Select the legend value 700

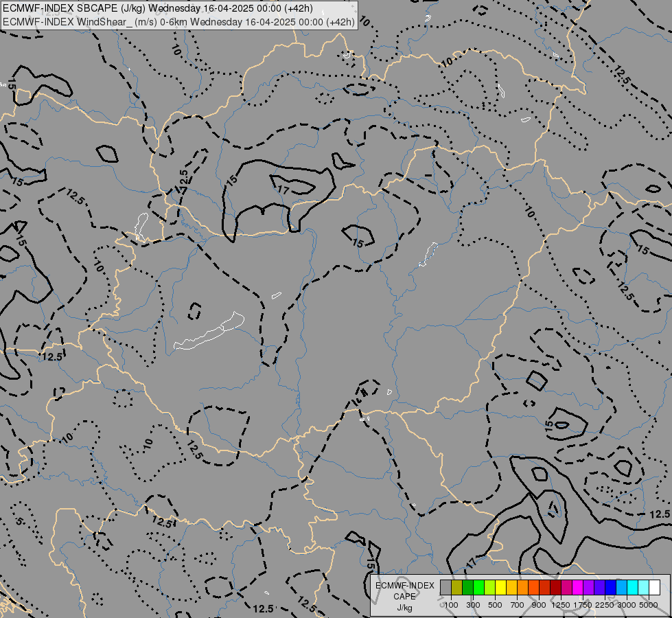click(518, 605)
